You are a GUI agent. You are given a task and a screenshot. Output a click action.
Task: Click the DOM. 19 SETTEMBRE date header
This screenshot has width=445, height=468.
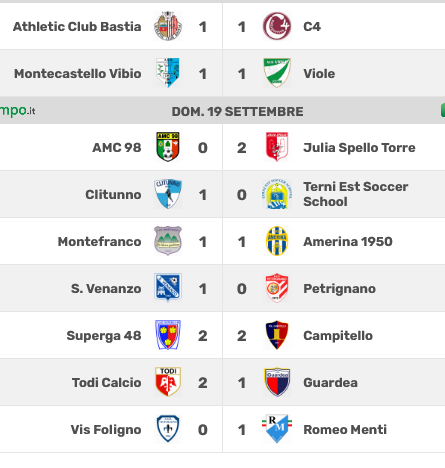237,112
